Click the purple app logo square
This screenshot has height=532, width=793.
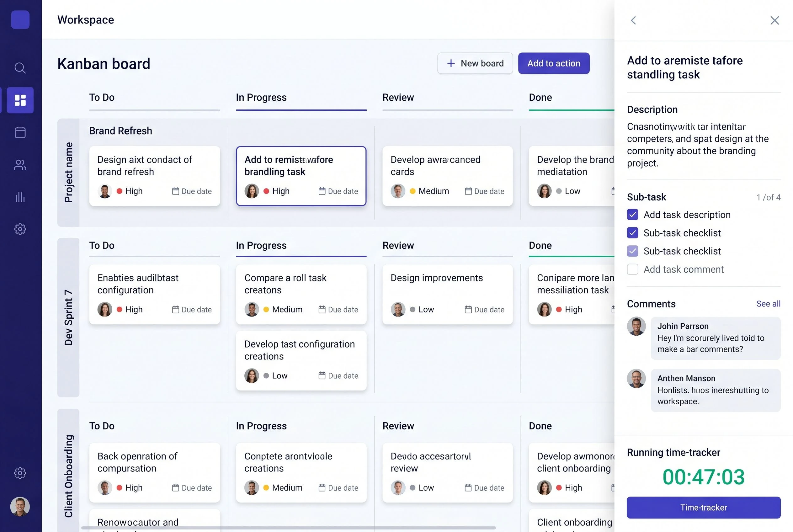click(x=20, y=20)
